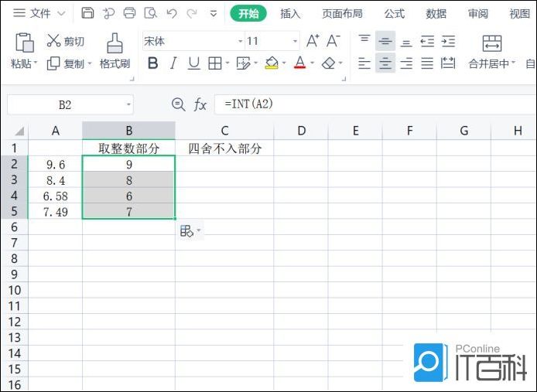Image resolution: width=537 pixels, height=392 pixels.
Task: Decrease font size with A- icon
Action: click(x=333, y=41)
